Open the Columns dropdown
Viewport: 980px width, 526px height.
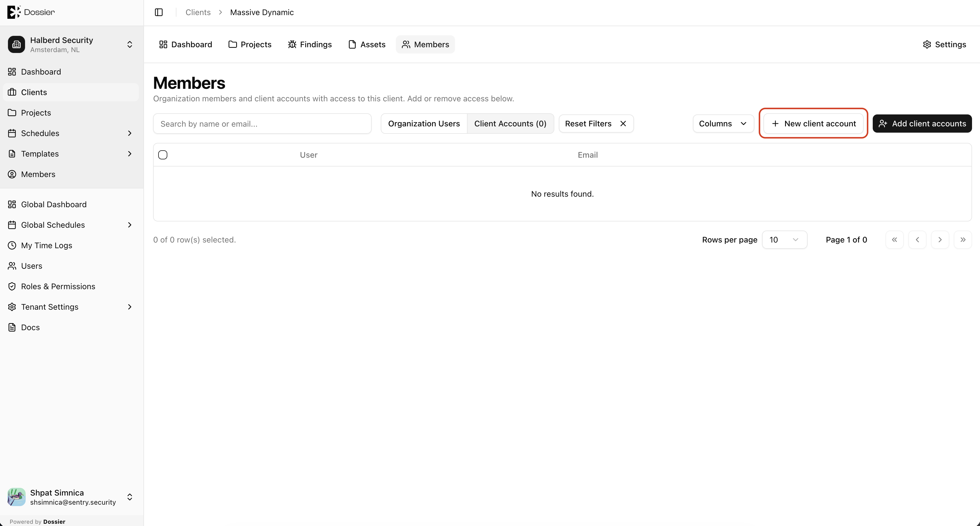(x=723, y=124)
